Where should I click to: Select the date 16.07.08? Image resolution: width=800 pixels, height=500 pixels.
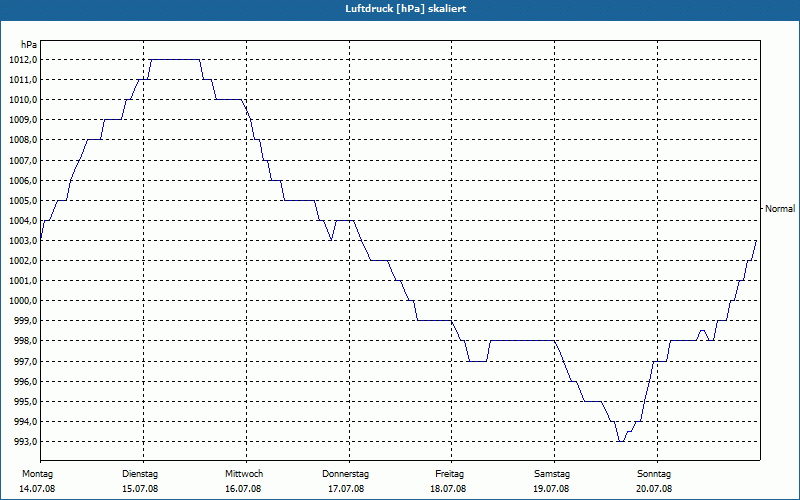[243, 489]
